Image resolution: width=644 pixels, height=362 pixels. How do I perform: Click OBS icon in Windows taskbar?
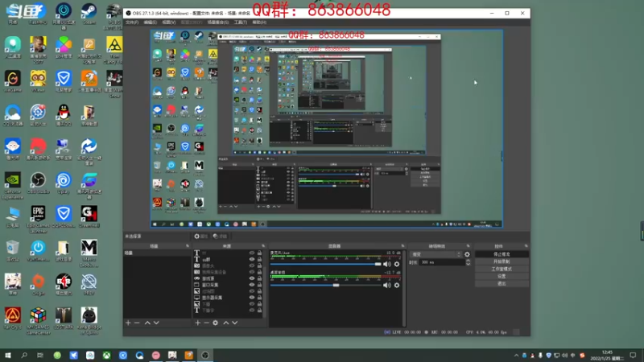point(205,356)
